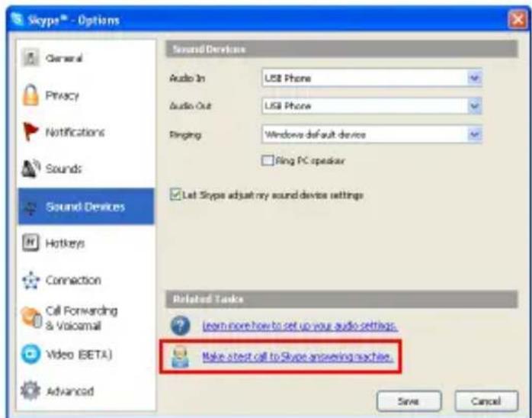
Task: Click the General person icon in sidebar
Action: pyautogui.click(x=30, y=58)
